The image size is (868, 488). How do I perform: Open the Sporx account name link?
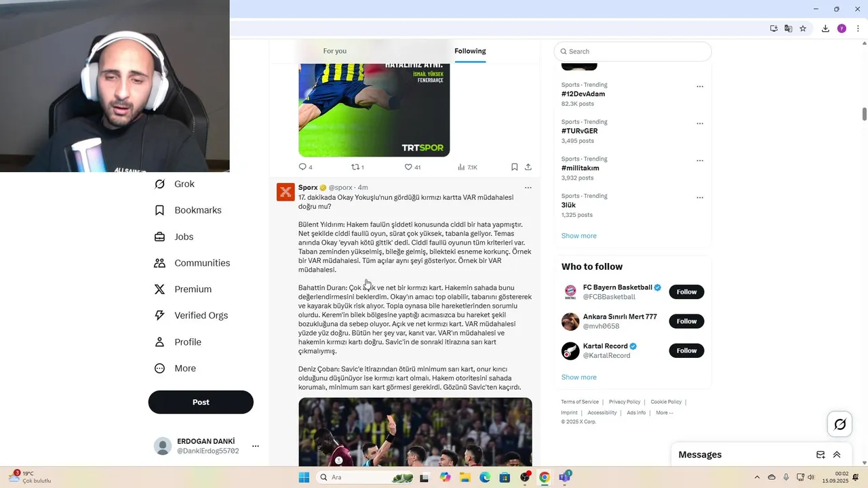pos(308,187)
